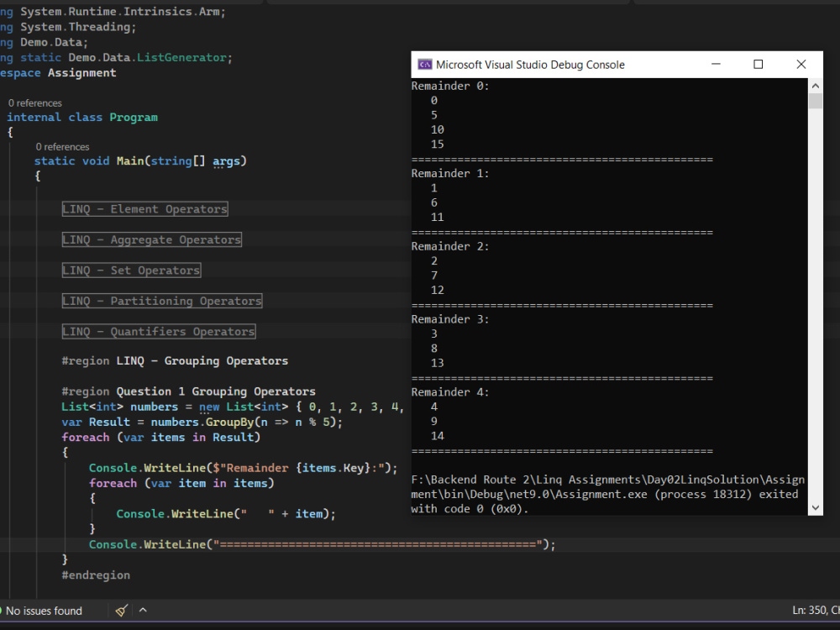
Task: Click the Main method name
Action: click(130, 161)
